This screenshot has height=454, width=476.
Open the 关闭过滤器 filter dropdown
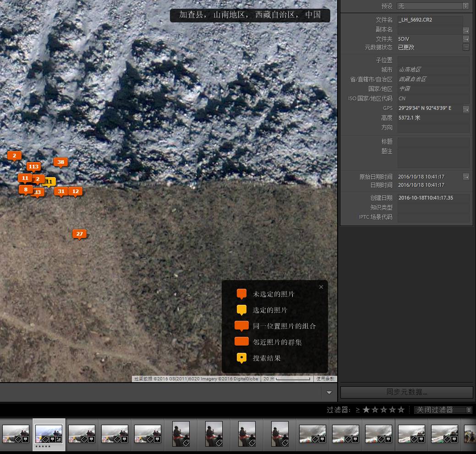443,410
